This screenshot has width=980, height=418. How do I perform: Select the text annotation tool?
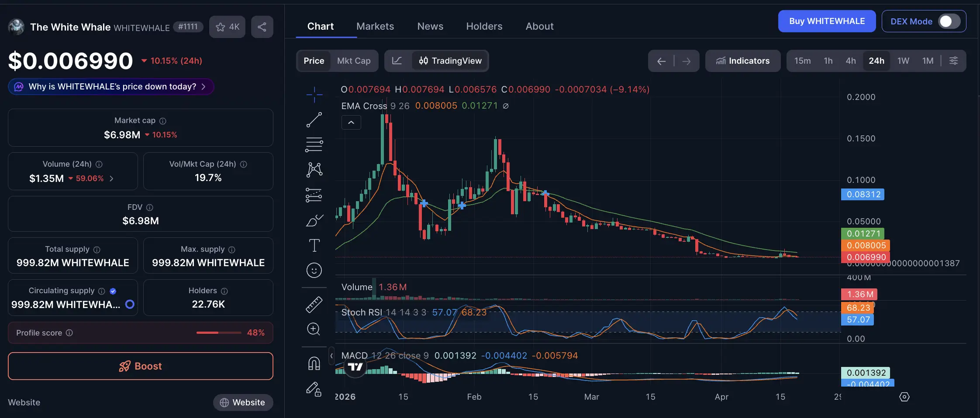(x=314, y=245)
